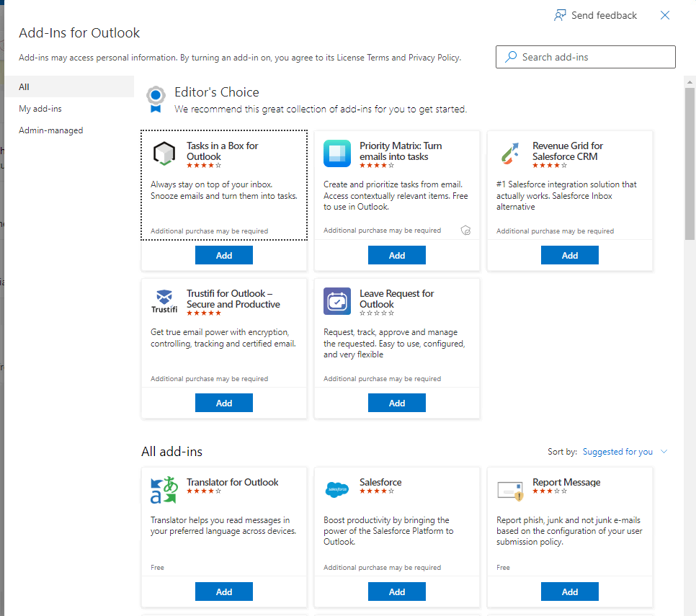Click the Translator for Outlook icon
This screenshot has height=616, width=696.
[164, 490]
